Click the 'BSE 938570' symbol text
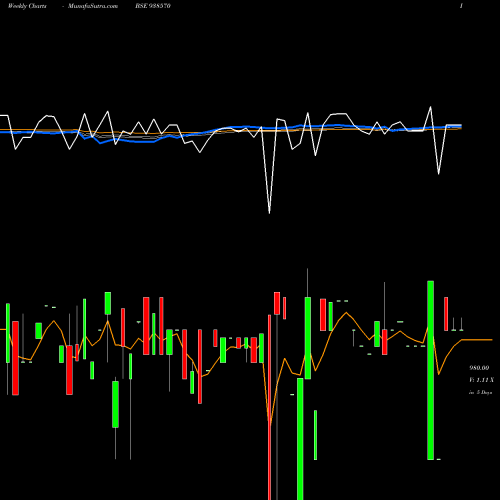Image resolution: width=500 pixels, height=500 pixels. coord(153,6)
